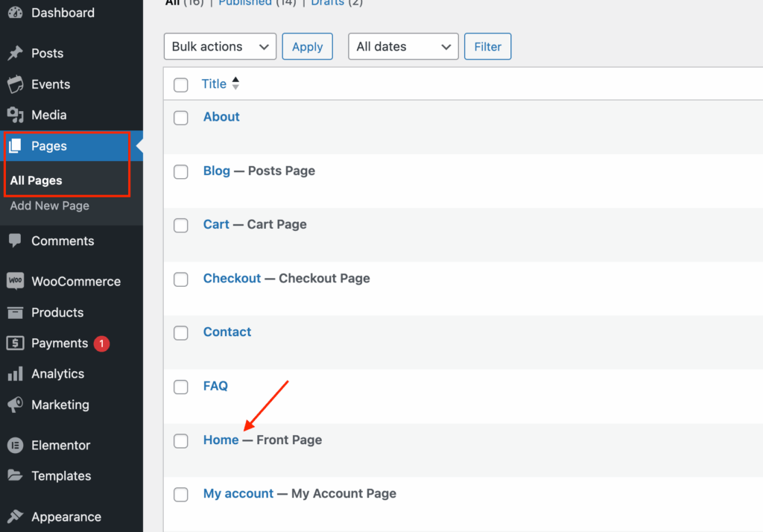
Task: Open the Media menu item
Action: point(48,115)
